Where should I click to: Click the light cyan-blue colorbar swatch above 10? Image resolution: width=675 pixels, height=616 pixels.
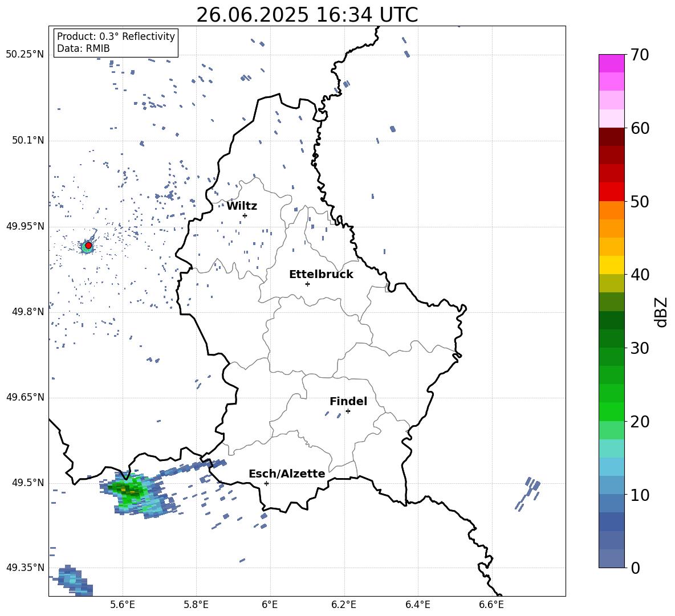(x=611, y=467)
